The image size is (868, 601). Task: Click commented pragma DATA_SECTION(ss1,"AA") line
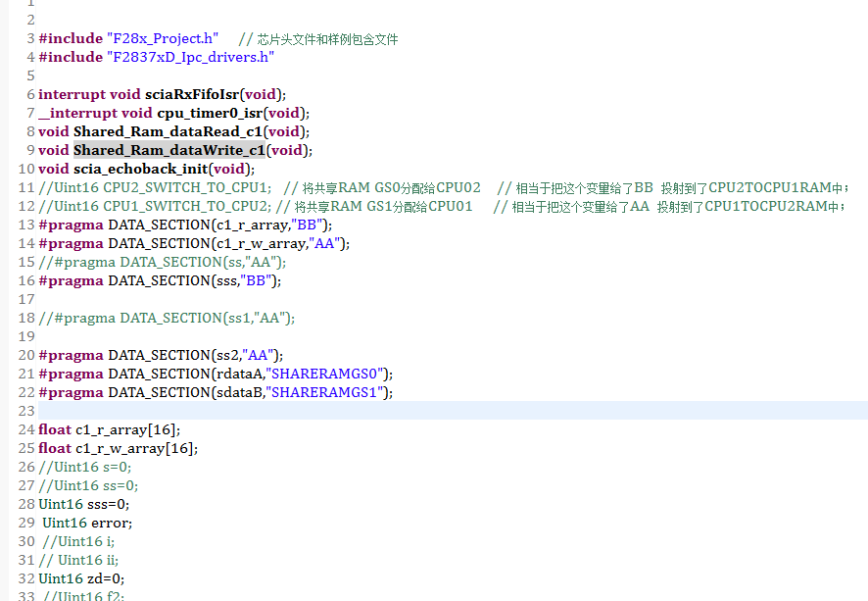(167, 318)
